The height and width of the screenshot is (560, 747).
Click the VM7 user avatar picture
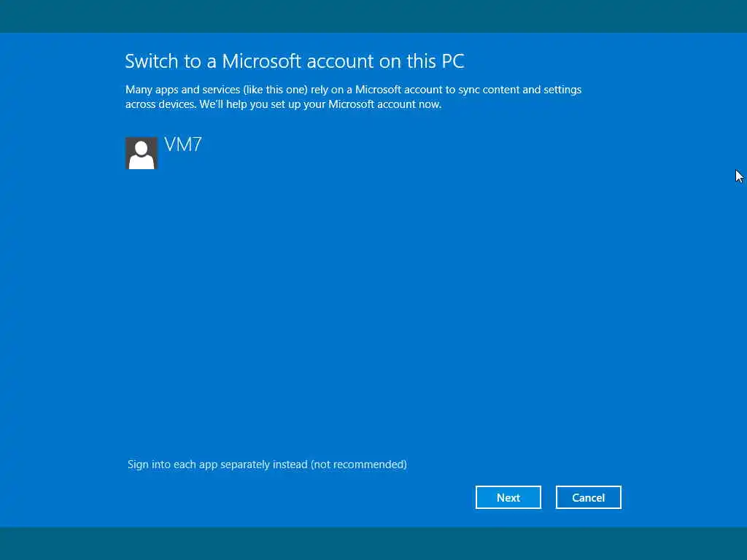tap(142, 153)
